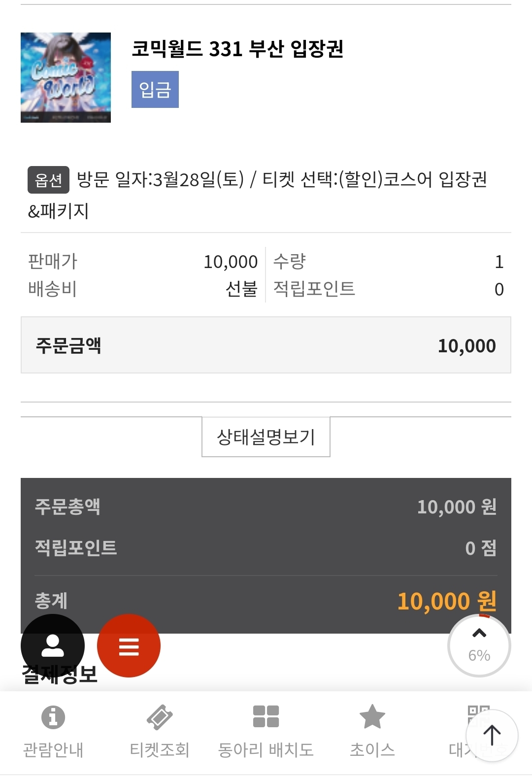The width and height of the screenshot is (532, 777).
Task: Click the scroll-to-top arrow button
Action: coord(492,736)
